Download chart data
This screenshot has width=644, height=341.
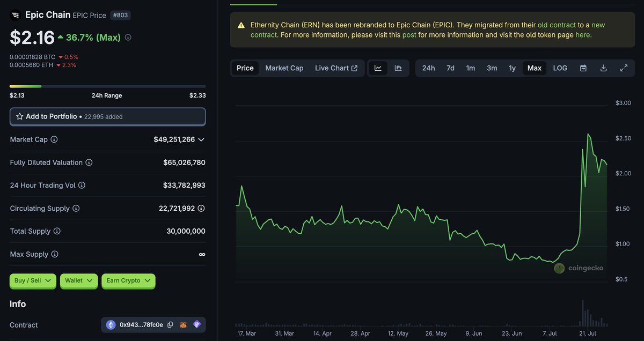[603, 68]
